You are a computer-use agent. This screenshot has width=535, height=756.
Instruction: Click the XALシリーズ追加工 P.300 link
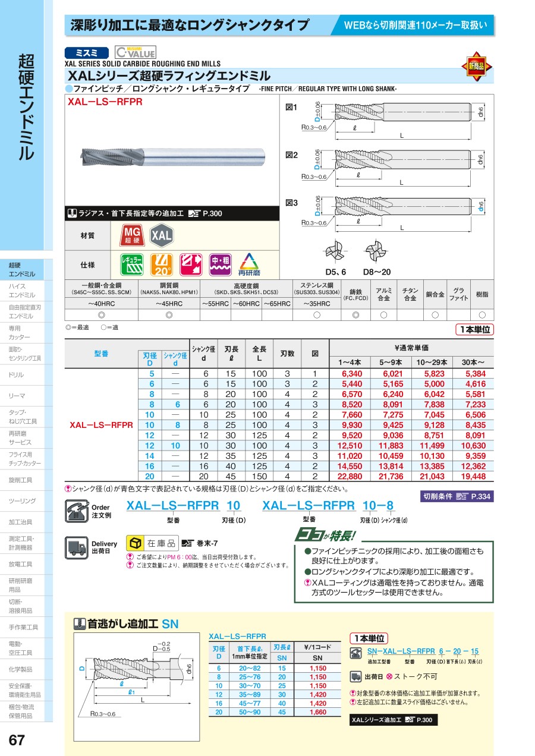pos(393,720)
